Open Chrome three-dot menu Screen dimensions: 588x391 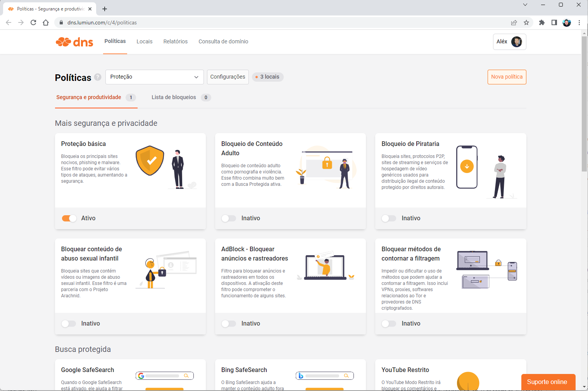[x=579, y=22]
